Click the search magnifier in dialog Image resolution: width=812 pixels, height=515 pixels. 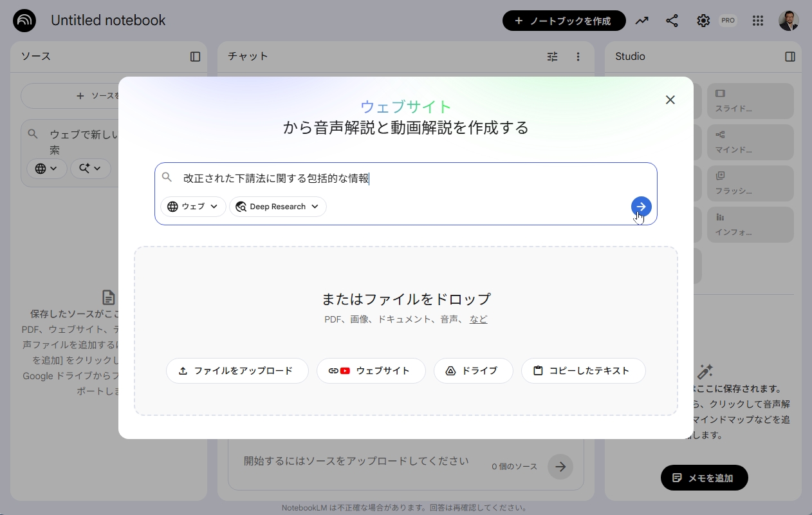(167, 177)
